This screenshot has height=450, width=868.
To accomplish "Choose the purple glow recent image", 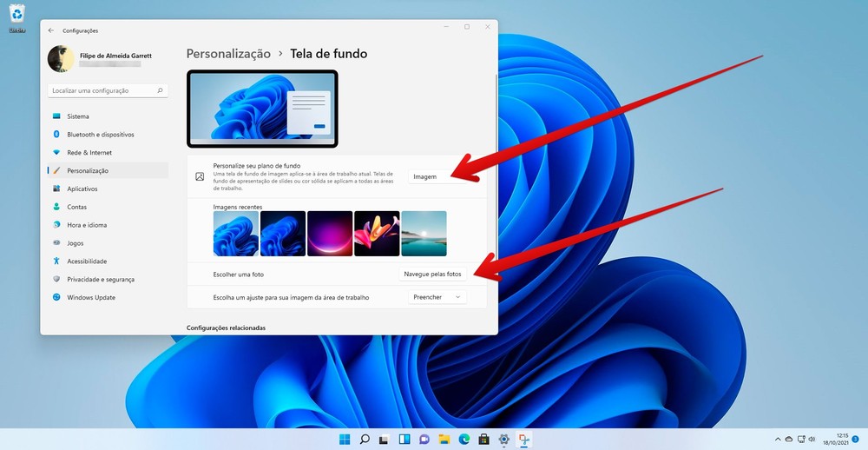I will 330,234.
